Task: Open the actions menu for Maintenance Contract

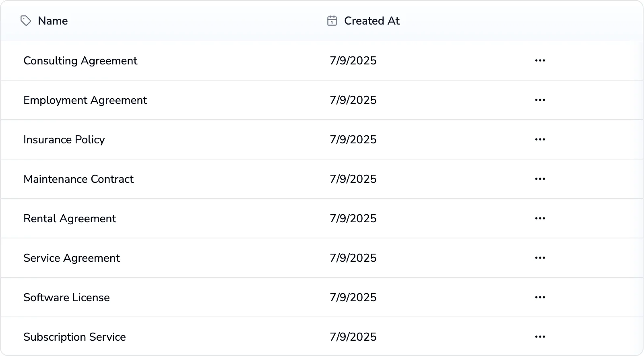Action: [540, 179]
